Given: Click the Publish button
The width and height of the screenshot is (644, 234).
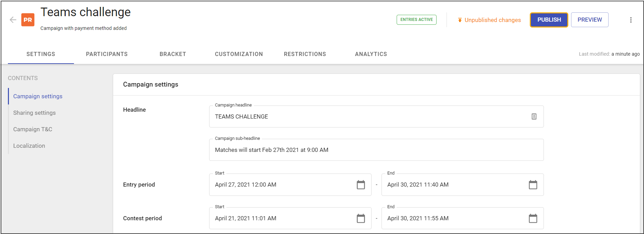Looking at the screenshot, I should coord(549,20).
